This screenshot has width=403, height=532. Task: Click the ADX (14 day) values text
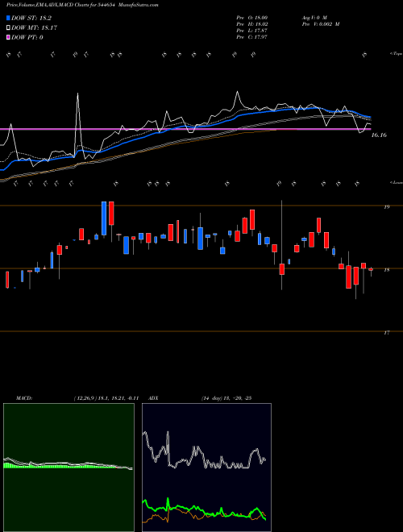point(226,398)
